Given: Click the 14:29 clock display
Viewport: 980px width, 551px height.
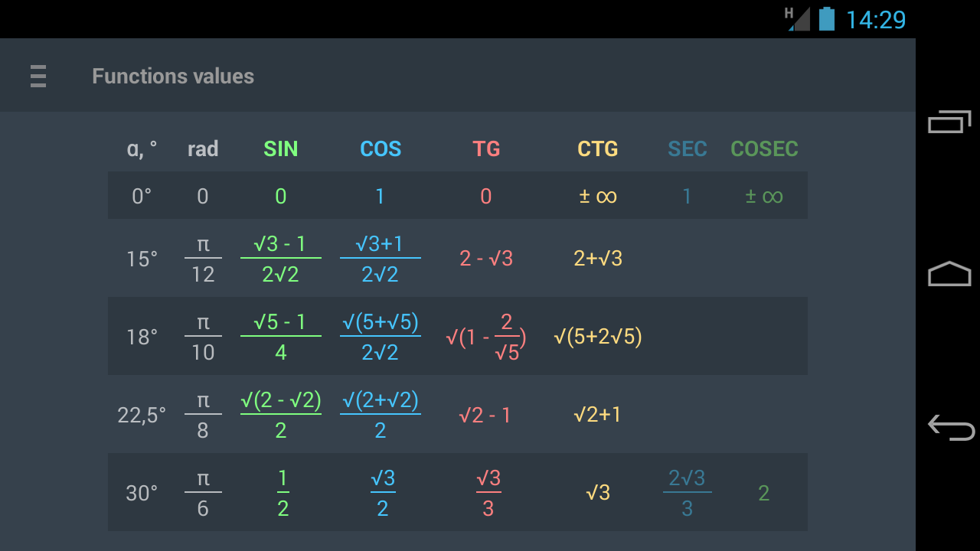Looking at the screenshot, I should pyautogui.click(x=875, y=19).
